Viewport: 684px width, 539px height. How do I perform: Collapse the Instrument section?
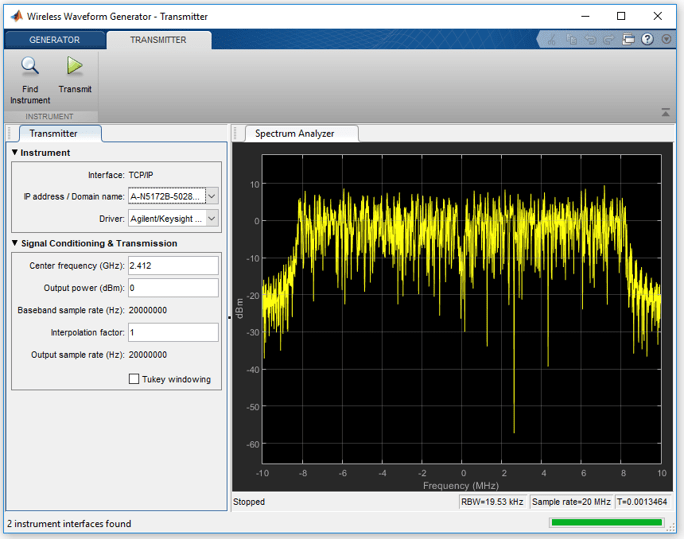coord(15,153)
